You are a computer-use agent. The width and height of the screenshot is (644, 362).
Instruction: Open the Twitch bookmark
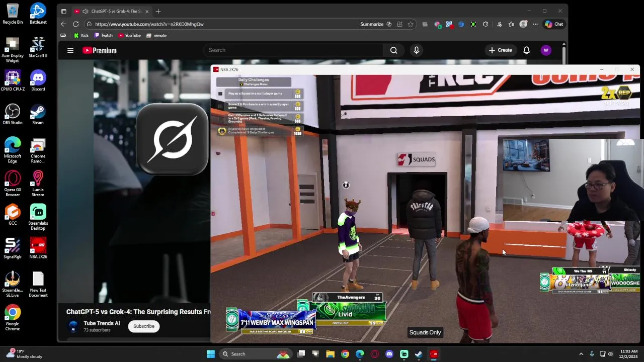103,36
